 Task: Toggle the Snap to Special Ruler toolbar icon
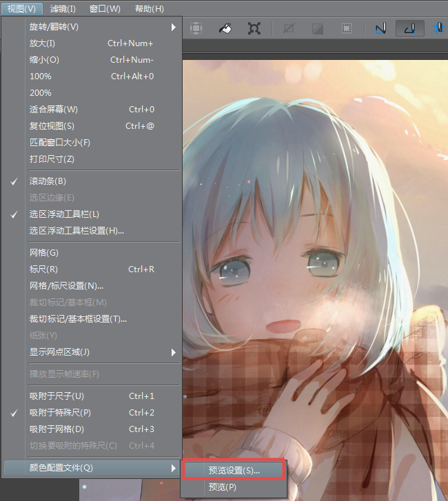point(410,28)
